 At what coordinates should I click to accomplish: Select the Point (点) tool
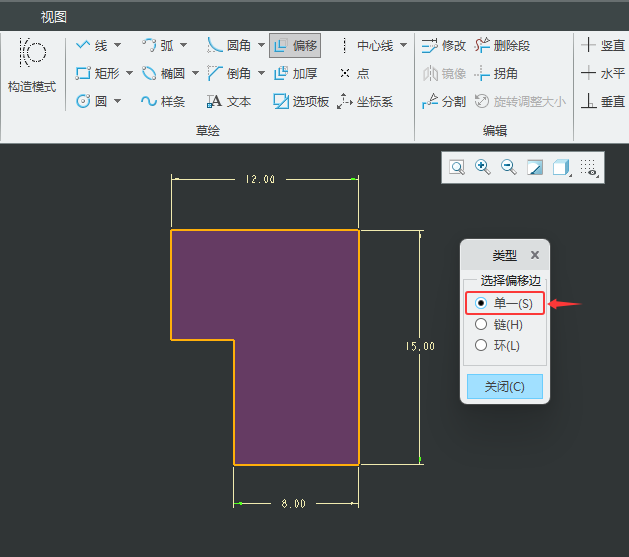point(355,73)
